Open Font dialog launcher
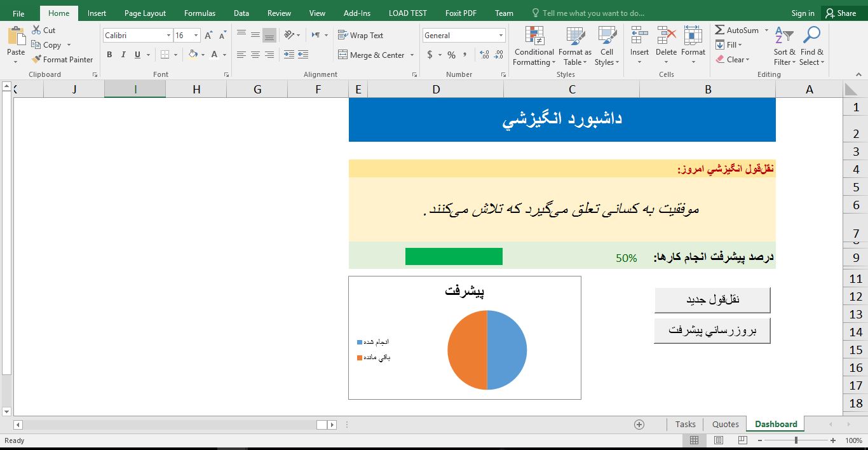 tap(226, 74)
